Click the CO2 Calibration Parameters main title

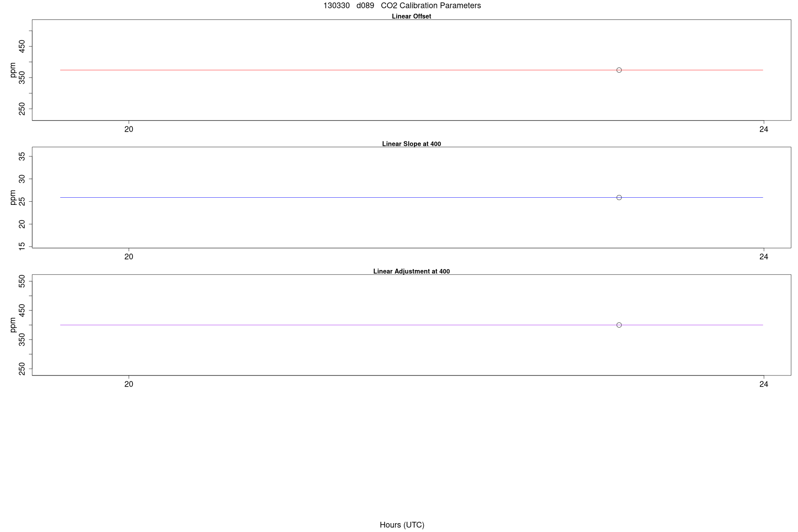coord(402,6)
